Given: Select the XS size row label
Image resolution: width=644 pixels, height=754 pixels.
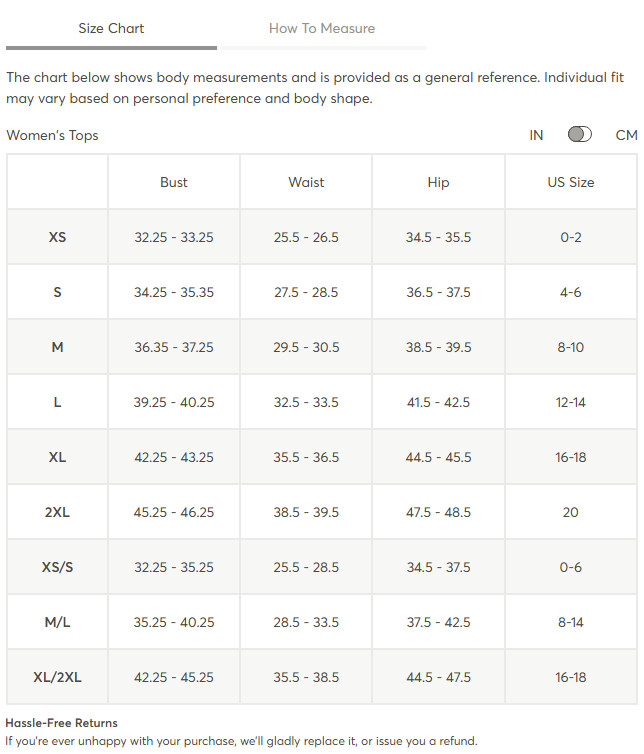Looking at the screenshot, I should tap(57, 237).
